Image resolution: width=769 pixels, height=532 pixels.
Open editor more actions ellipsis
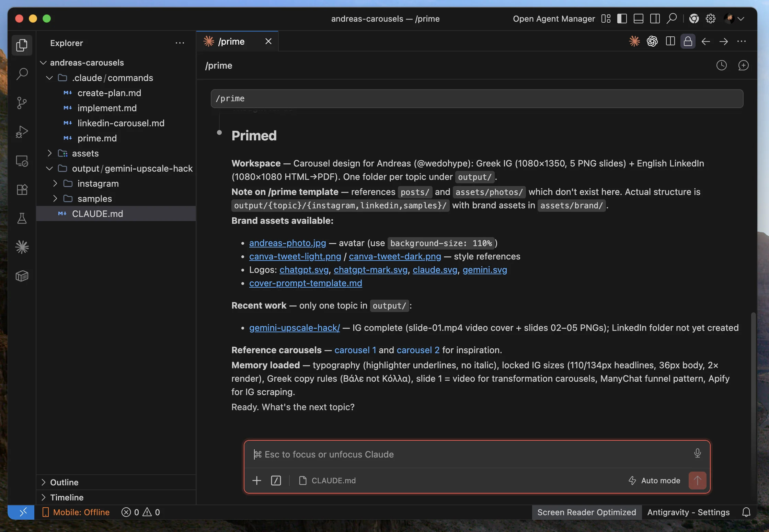(742, 42)
